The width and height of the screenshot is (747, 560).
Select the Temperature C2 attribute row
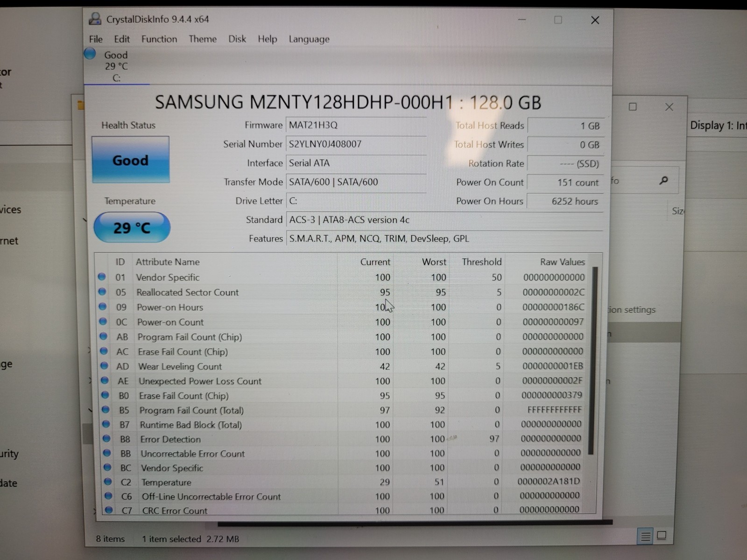[x=342, y=482]
